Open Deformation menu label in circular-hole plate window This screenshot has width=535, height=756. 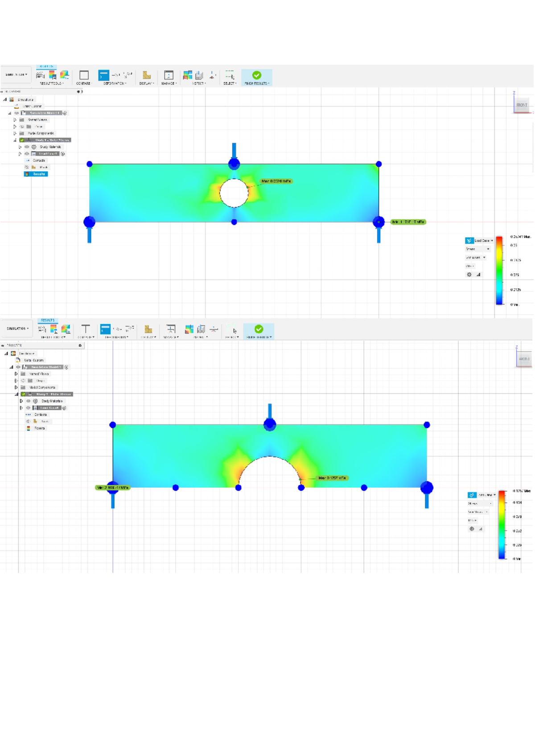[115, 83]
